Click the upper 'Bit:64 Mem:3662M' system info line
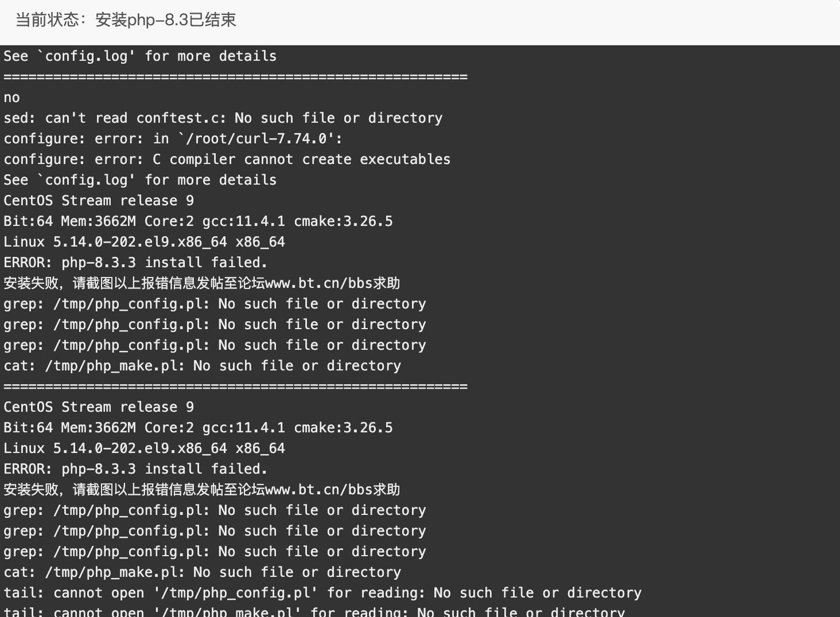840x617 pixels. 199,221
